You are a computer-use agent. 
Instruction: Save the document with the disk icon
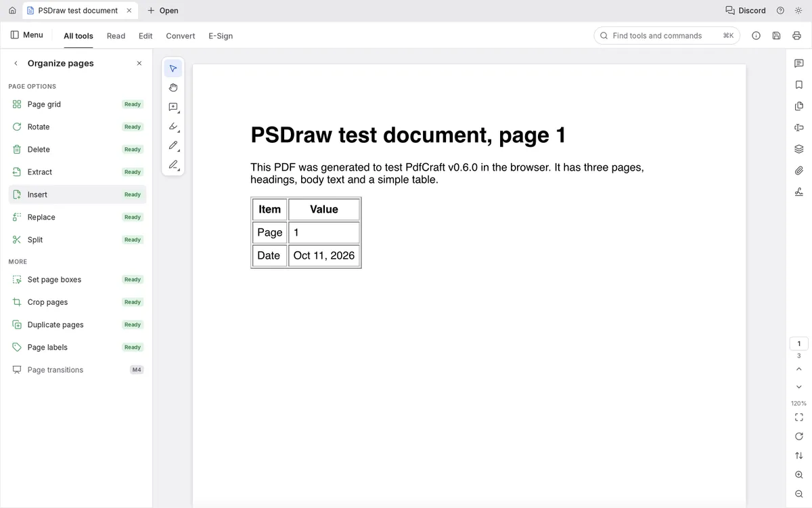click(776, 36)
